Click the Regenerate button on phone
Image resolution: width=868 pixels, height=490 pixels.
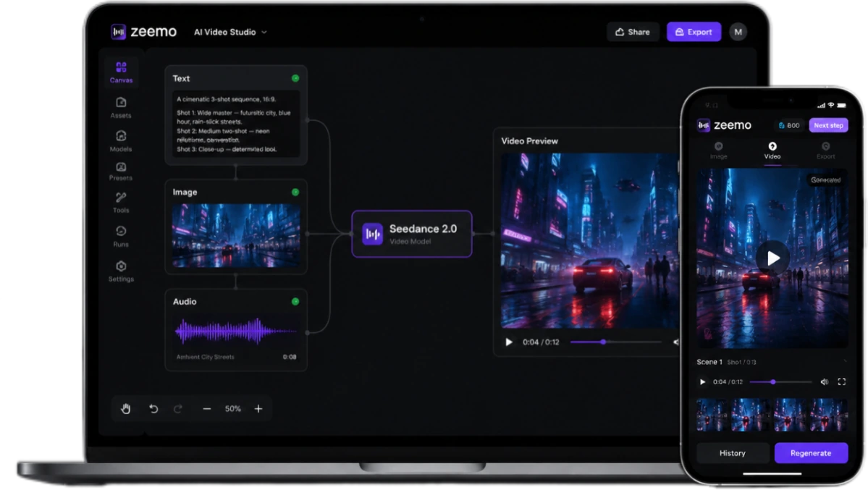[x=811, y=453]
